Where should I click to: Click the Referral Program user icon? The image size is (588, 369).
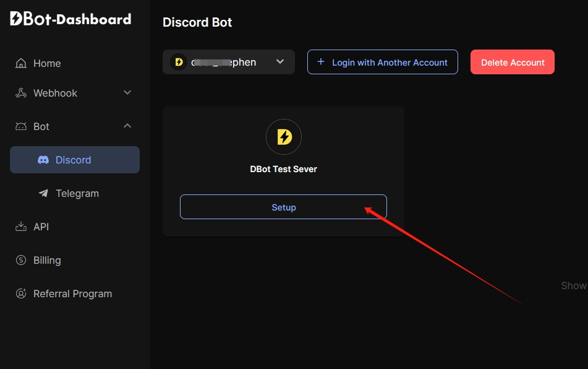21,293
